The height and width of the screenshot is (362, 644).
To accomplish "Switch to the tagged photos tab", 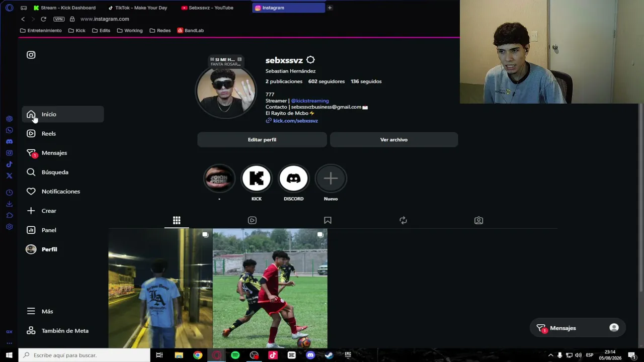I will (478, 220).
